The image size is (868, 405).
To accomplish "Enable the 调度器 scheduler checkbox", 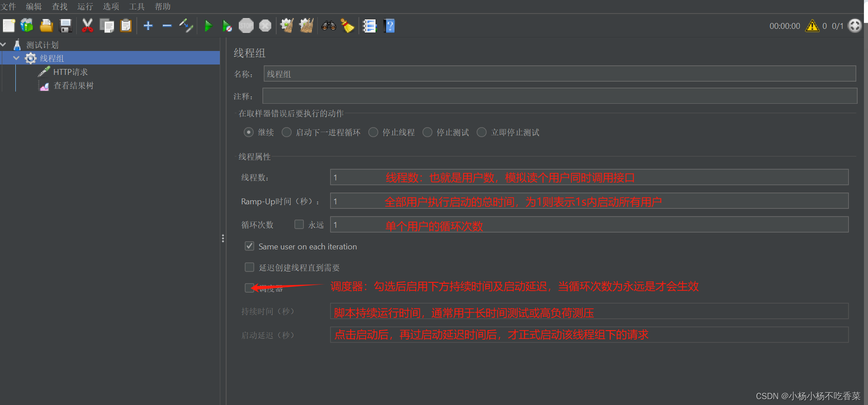I will tap(249, 288).
